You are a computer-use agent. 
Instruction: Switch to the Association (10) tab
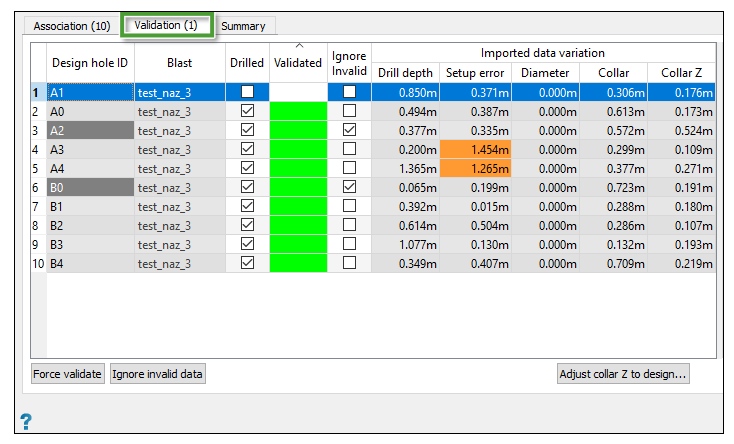tap(72, 26)
